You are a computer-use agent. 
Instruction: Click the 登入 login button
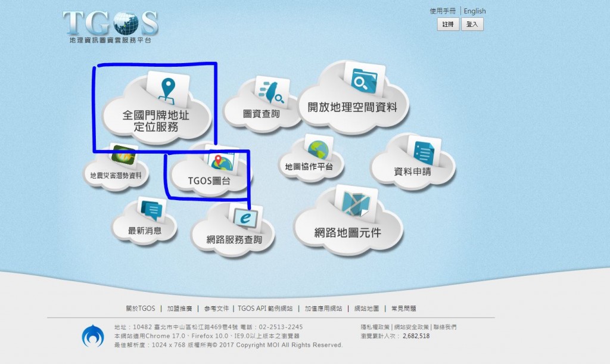(472, 24)
